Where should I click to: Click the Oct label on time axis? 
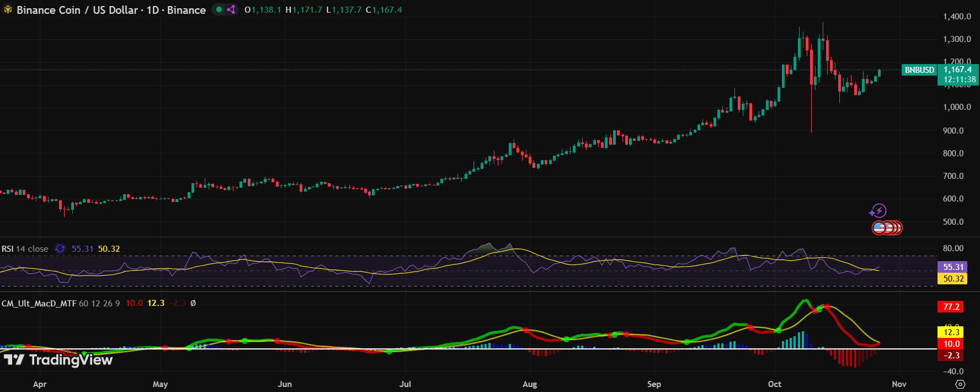[775, 384]
